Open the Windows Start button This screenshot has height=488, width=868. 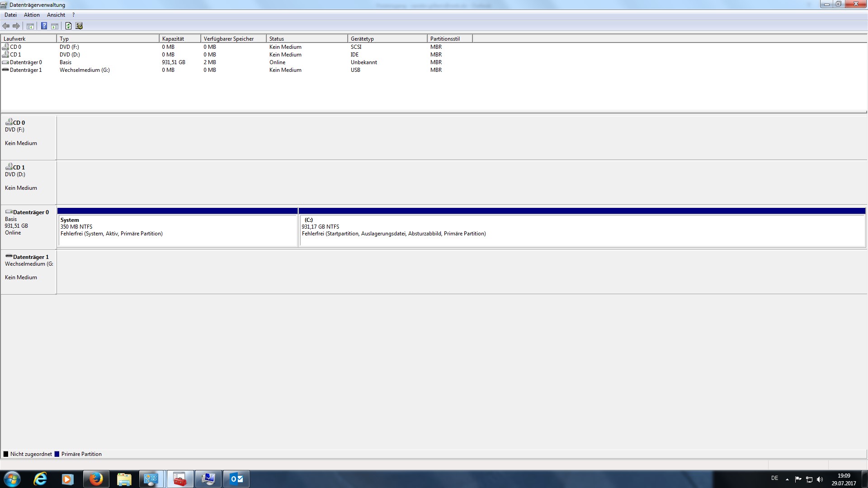click(x=12, y=479)
